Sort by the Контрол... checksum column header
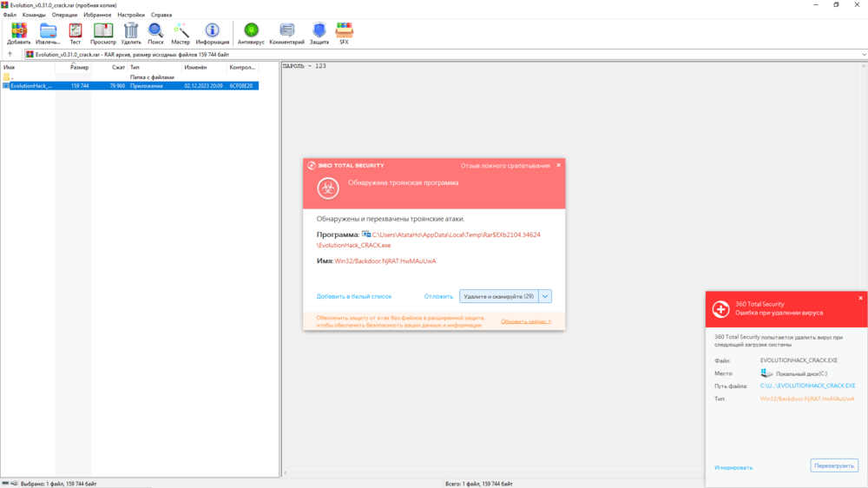Screen dimensions: 868x488 pos(242,67)
